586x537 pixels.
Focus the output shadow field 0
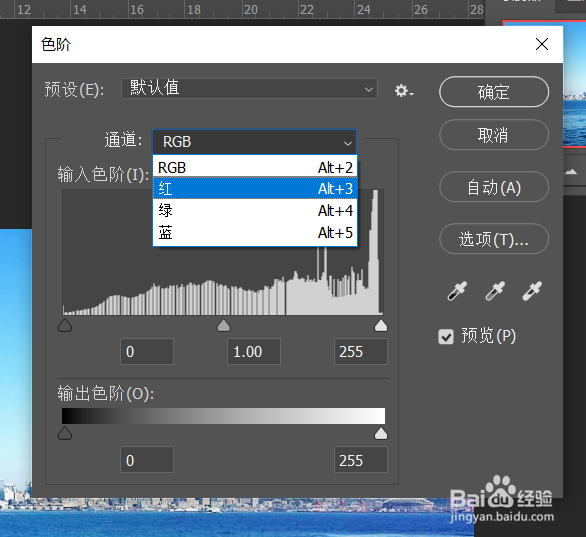click(147, 460)
